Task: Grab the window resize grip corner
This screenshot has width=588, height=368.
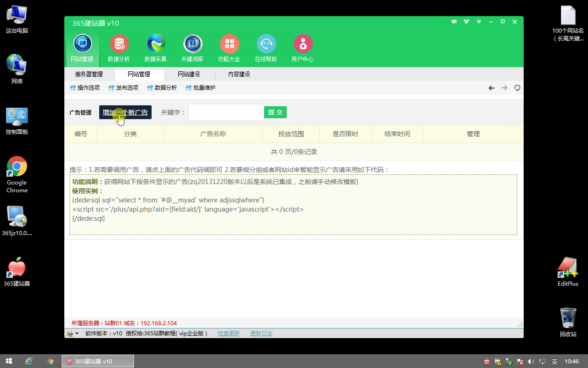Action: pos(520,324)
